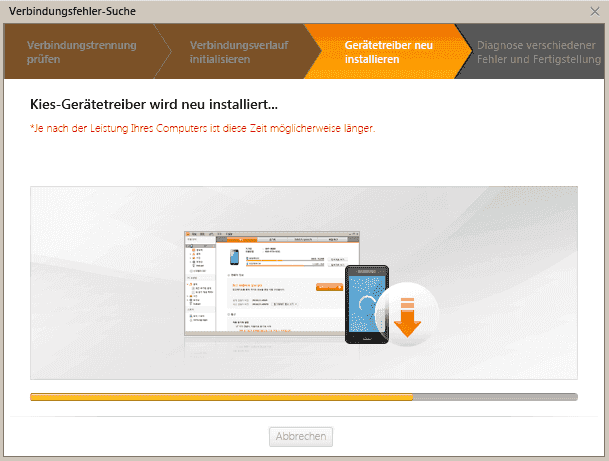Click the window title 'Verbindungsfehler-Suche'
The image size is (609, 461).
[x=72, y=11]
